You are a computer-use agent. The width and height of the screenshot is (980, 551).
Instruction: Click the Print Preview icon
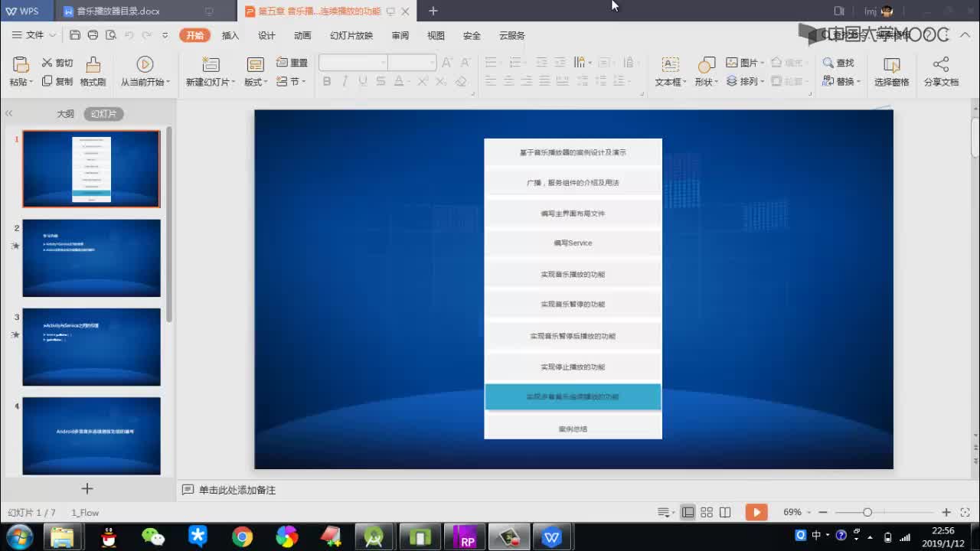click(111, 35)
